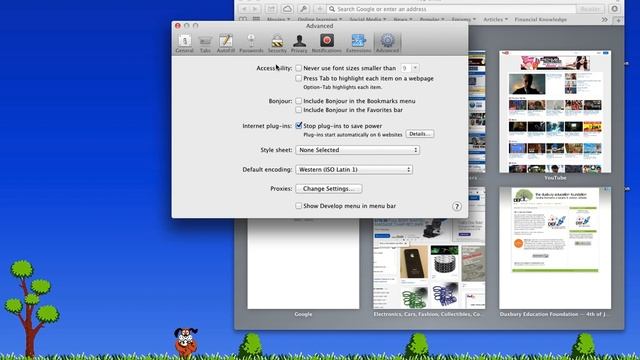Open Top Sites grid icon
The width and height of the screenshot is (640, 360).
point(256,20)
